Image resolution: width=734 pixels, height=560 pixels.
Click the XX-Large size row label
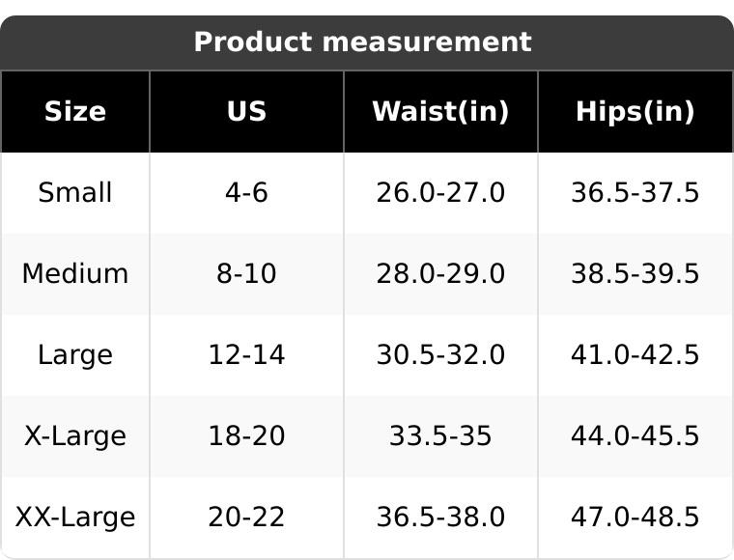point(75,518)
